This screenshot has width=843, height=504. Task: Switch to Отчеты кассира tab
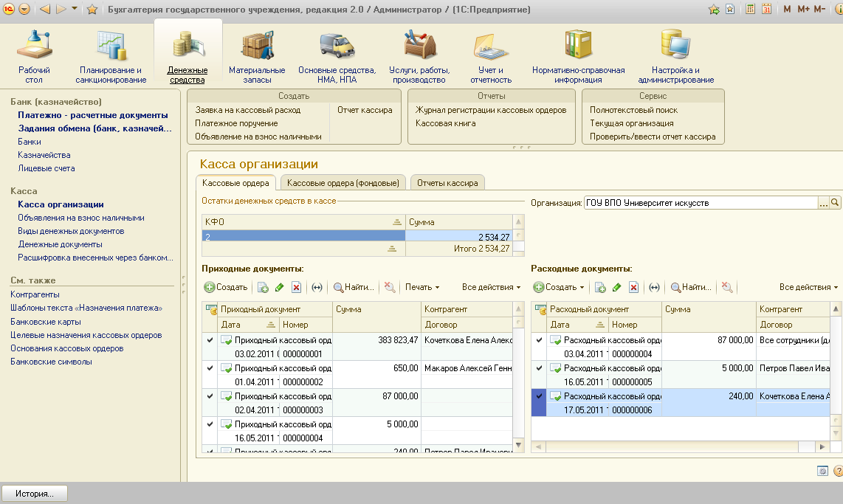447,183
